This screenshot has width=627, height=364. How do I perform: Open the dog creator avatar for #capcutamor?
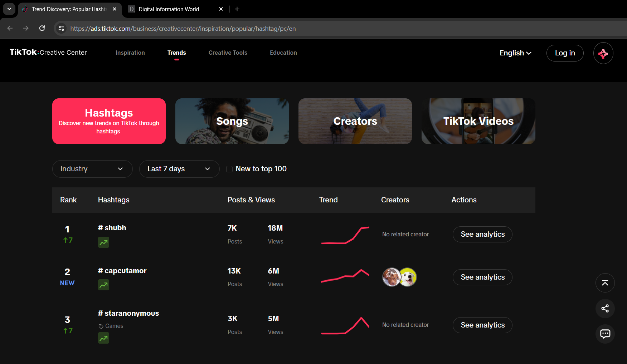coord(408,277)
